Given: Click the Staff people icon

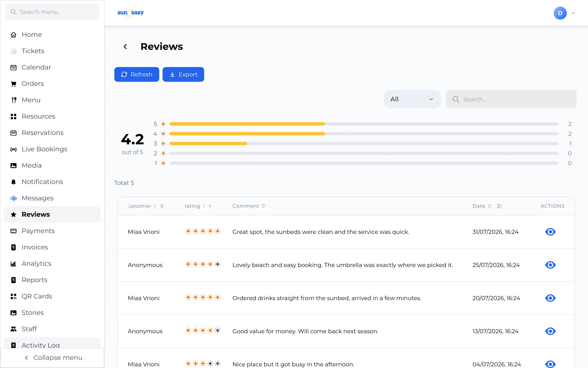Looking at the screenshot, I should (14, 329).
